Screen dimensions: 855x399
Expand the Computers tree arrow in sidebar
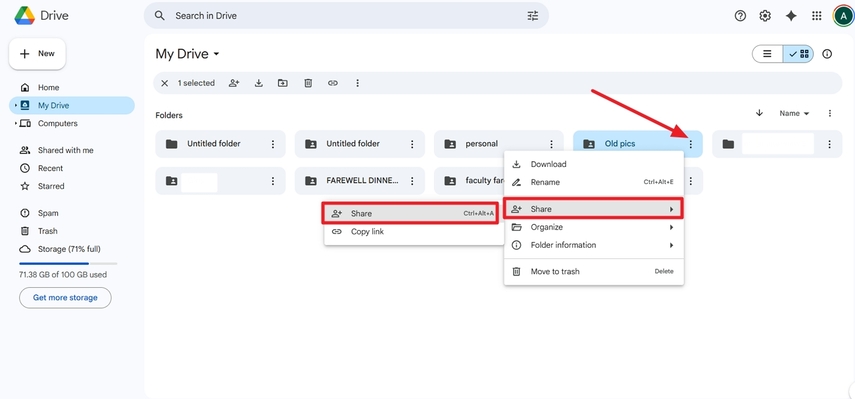pyautogui.click(x=15, y=123)
